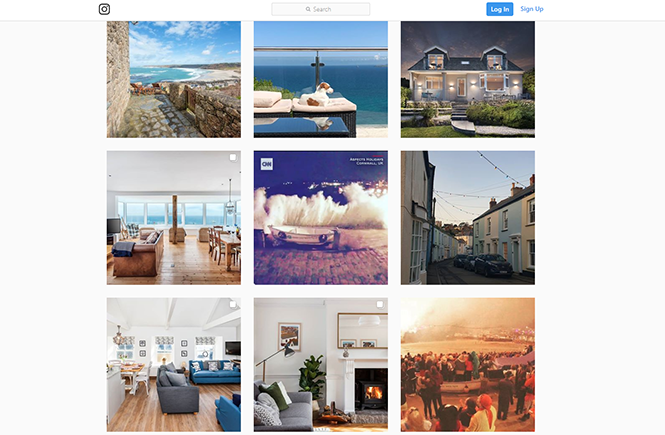Screen dimensions: 665x435
Task: Click the parked black car in street photo
Action: pos(493,264)
